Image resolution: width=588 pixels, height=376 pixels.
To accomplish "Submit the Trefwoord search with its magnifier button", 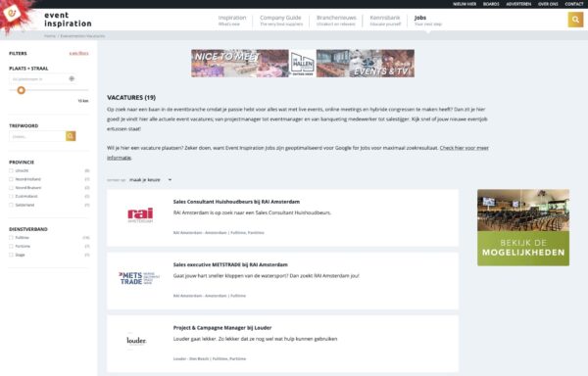I will click(71, 136).
